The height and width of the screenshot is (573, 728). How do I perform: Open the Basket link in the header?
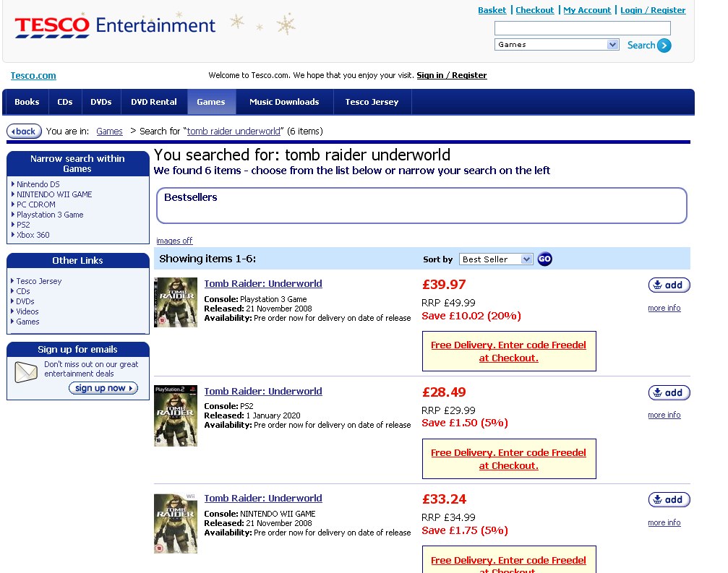(492, 10)
